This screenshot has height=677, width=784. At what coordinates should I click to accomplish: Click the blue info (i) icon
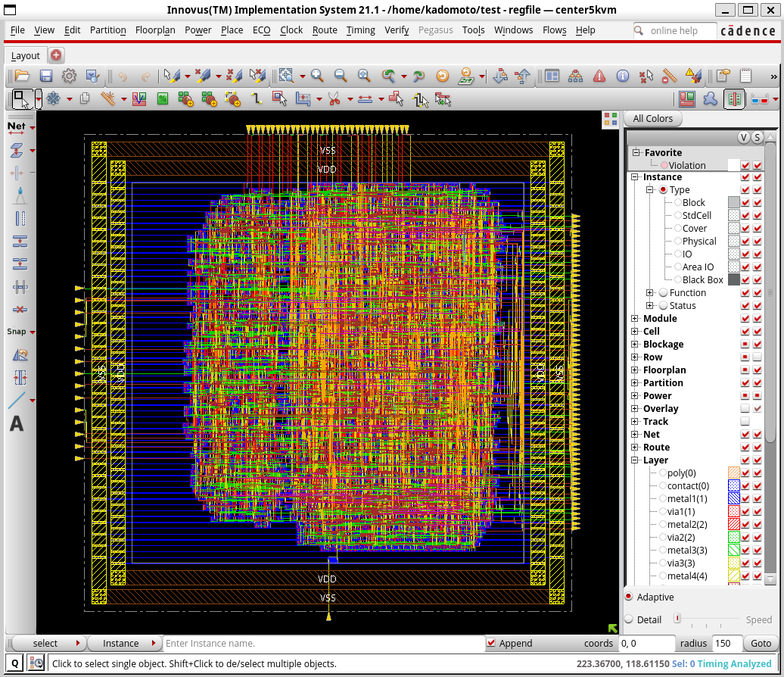point(623,76)
